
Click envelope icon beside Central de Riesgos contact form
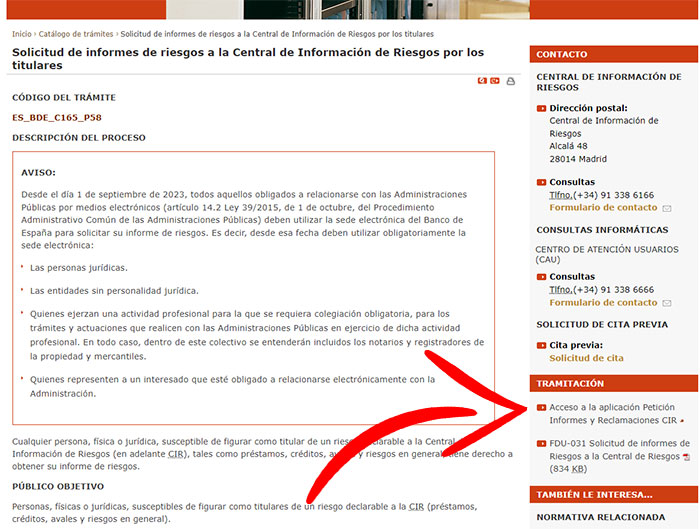pos(666,208)
